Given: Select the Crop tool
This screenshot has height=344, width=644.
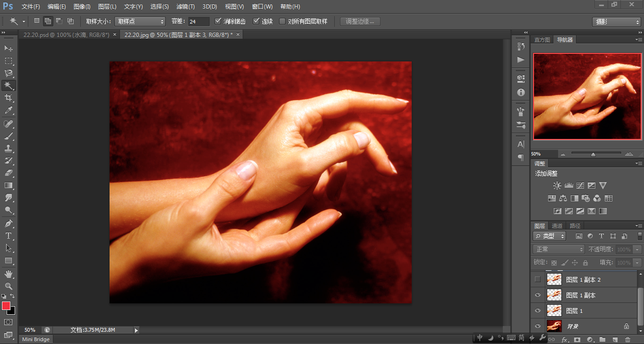Looking at the screenshot, I should coord(8,98).
